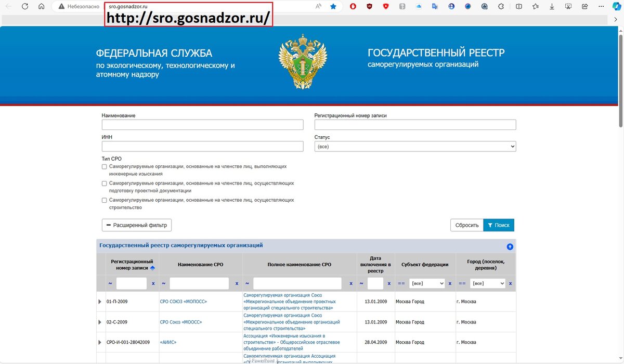Open the dark chat-bubble extension icon
The width and height of the screenshot is (624, 364).
pyautogui.click(x=485, y=7)
